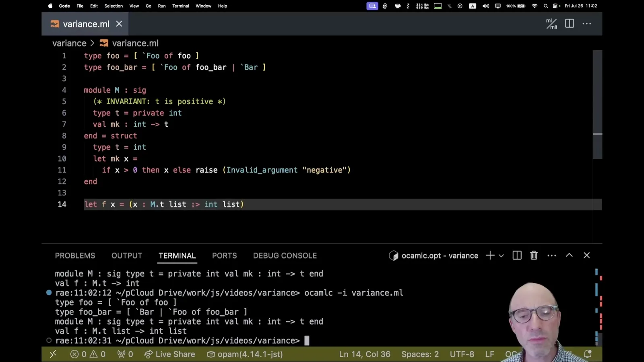Open macOS Spotlight search
Viewport: 644px width, 362px height.
pyautogui.click(x=546, y=6)
